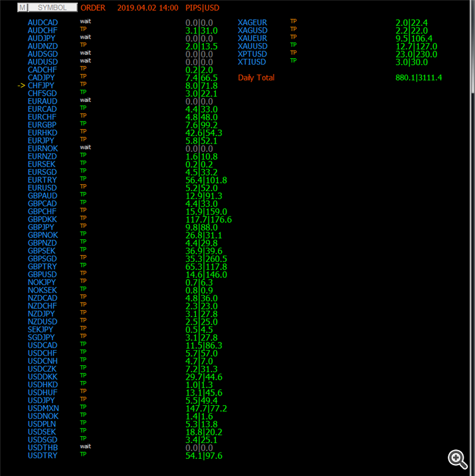Select the AUDCAD symbol
The image size is (475, 476).
pos(43,22)
